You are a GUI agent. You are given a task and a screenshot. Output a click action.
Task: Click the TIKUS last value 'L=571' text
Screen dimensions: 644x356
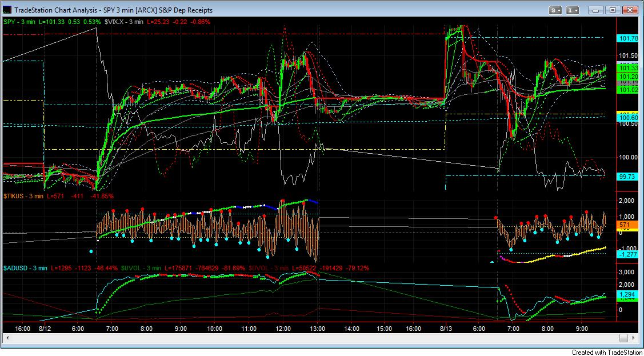(x=56, y=196)
